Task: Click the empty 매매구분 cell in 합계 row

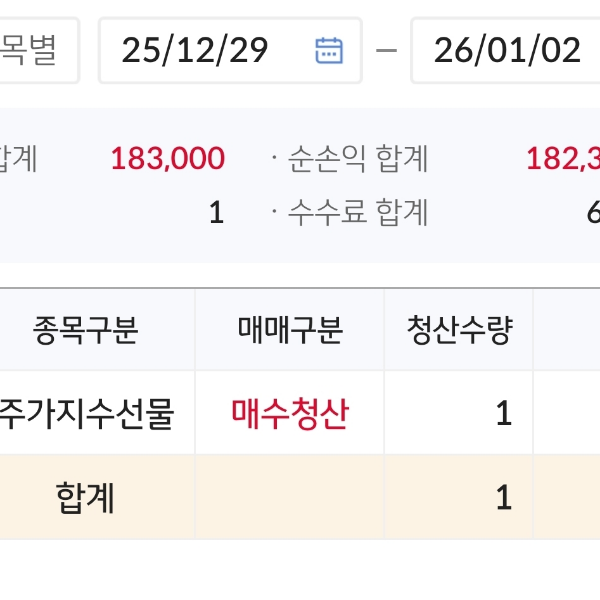Action: pyautogui.click(x=290, y=497)
